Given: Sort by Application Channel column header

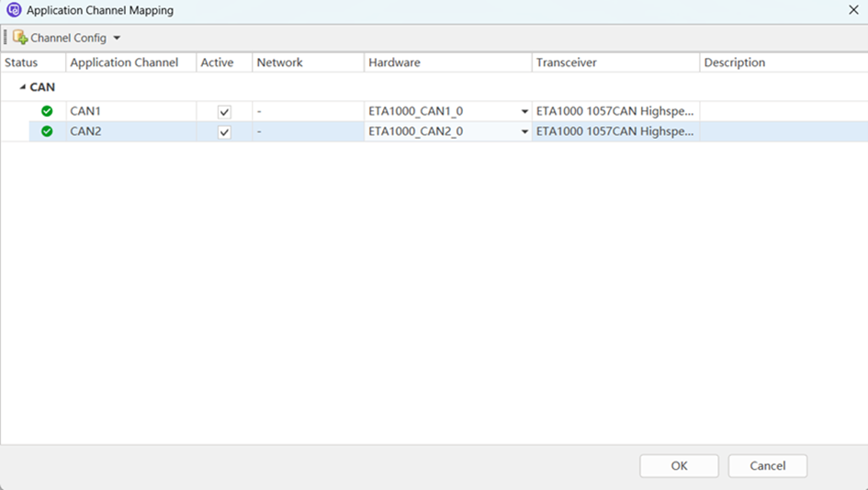Looking at the screenshot, I should tap(124, 63).
